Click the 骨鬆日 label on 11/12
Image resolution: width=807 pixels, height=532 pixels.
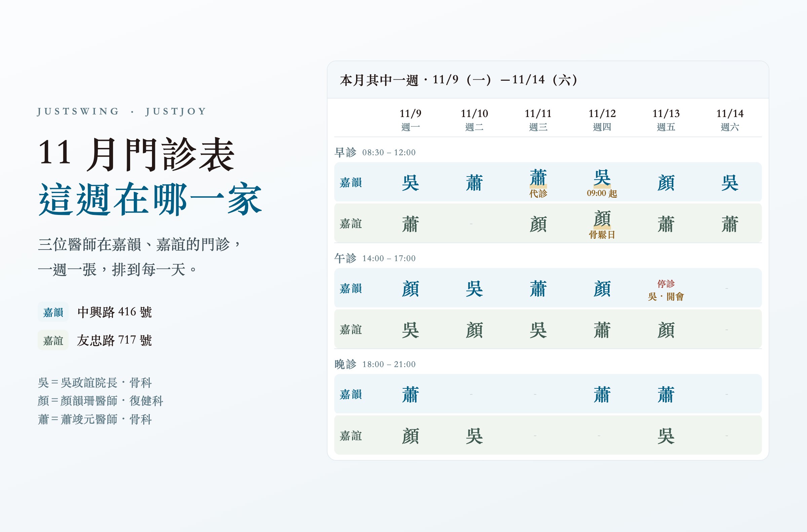pos(602,235)
